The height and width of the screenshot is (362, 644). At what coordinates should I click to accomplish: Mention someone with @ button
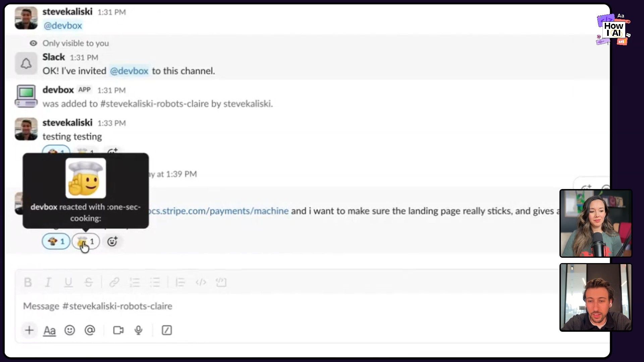pyautogui.click(x=90, y=330)
